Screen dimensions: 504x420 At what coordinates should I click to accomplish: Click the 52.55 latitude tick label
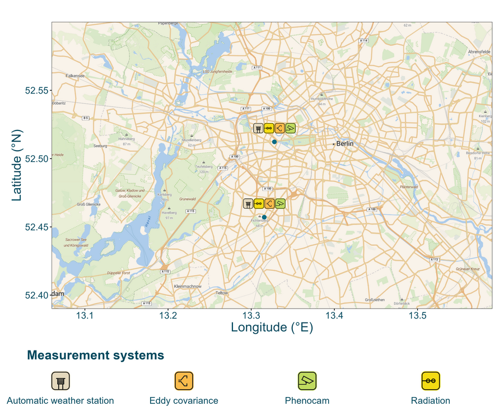(36, 91)
